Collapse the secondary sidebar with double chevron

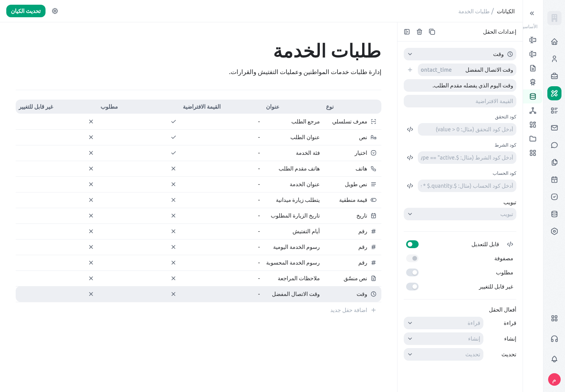(532, 13)
